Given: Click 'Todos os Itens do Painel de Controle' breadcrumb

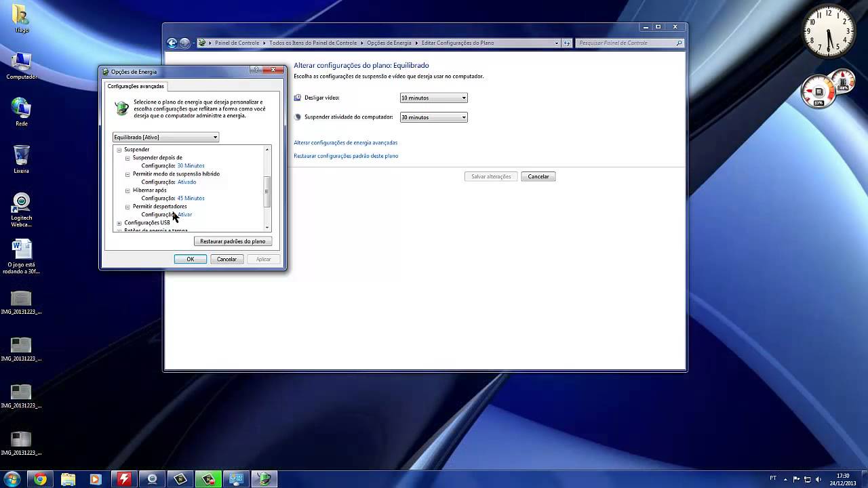Looking at the screenshot, I should 313,43.
